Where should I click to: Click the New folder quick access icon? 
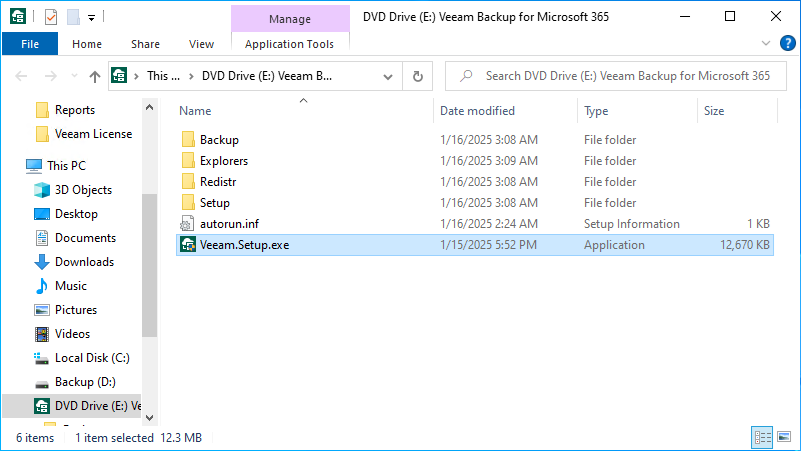click(x=74, y=17)
